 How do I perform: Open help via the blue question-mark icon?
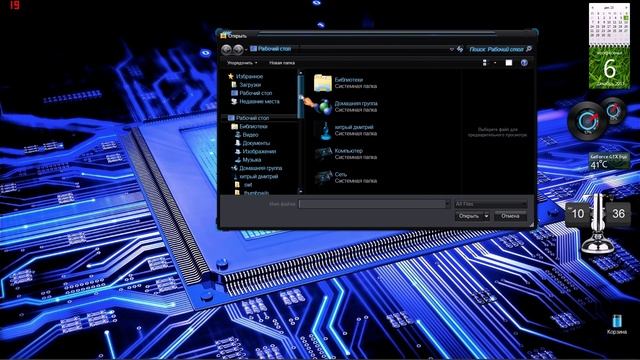pyautogui.click(x=524, y=62)
